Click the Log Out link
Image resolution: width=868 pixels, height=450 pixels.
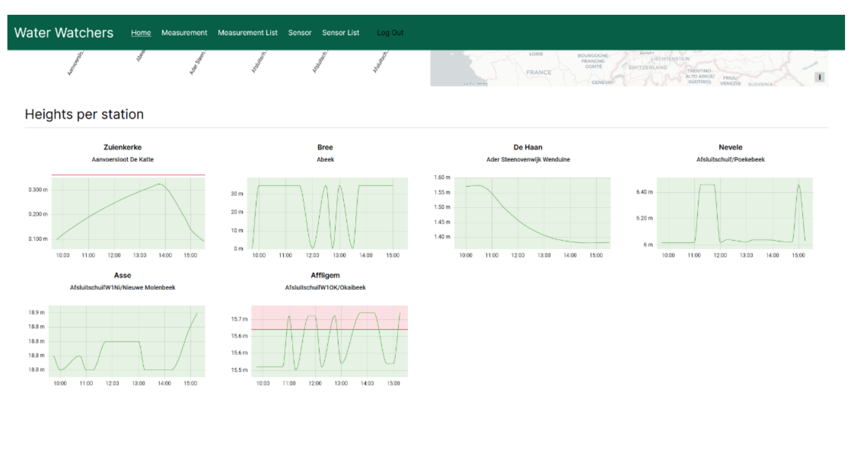pos(390,32)
